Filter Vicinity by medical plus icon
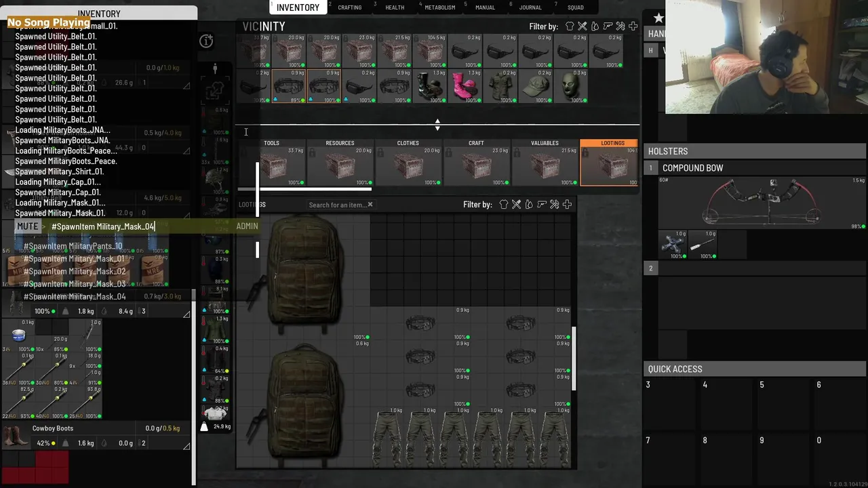868x488 pixels. (x=633, y=26)
